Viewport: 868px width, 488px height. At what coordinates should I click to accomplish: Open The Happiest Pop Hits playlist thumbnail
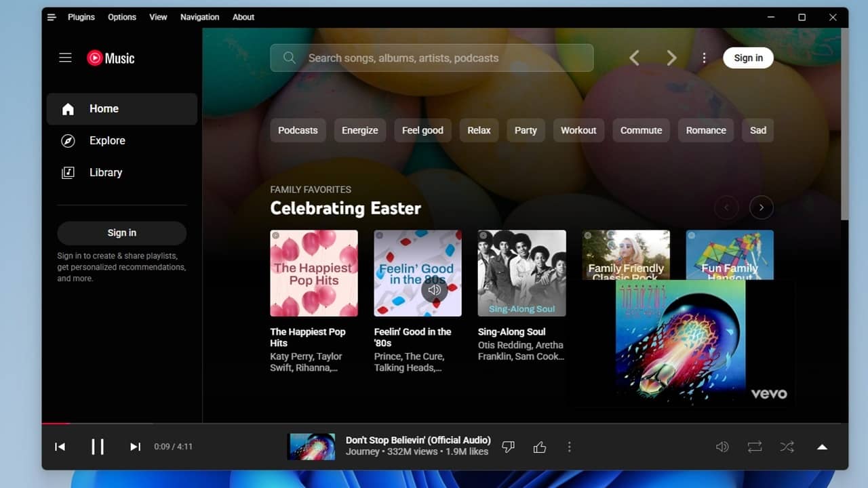[x=313, y=273]
